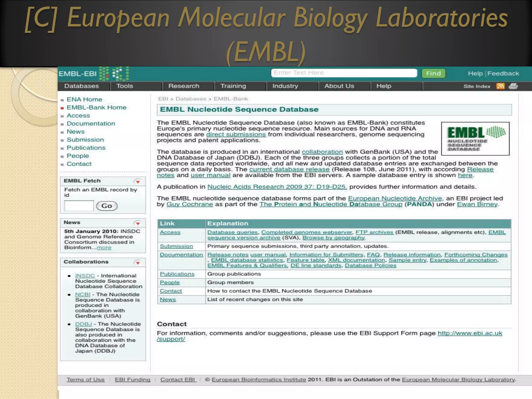Open the Databases menu

[x=82, y=86]
